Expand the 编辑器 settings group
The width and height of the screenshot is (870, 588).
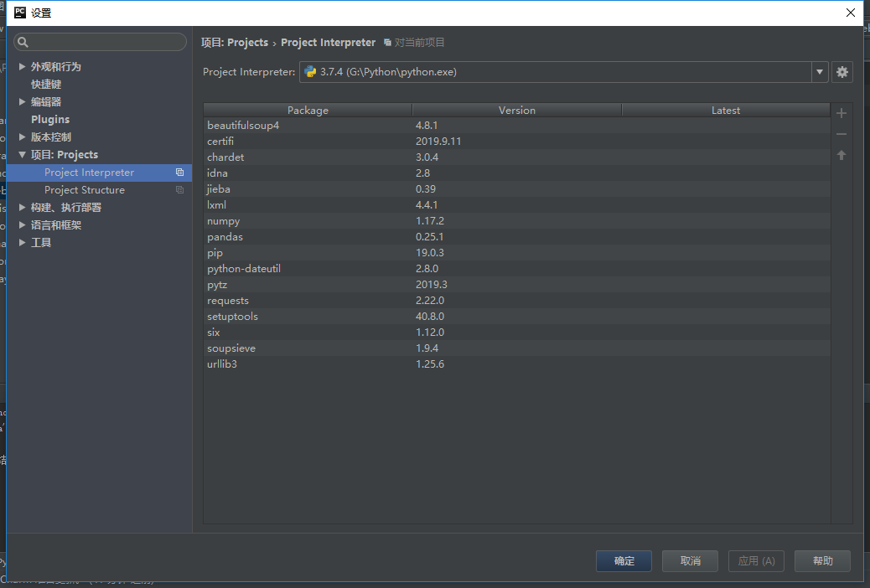coord(22,102)
